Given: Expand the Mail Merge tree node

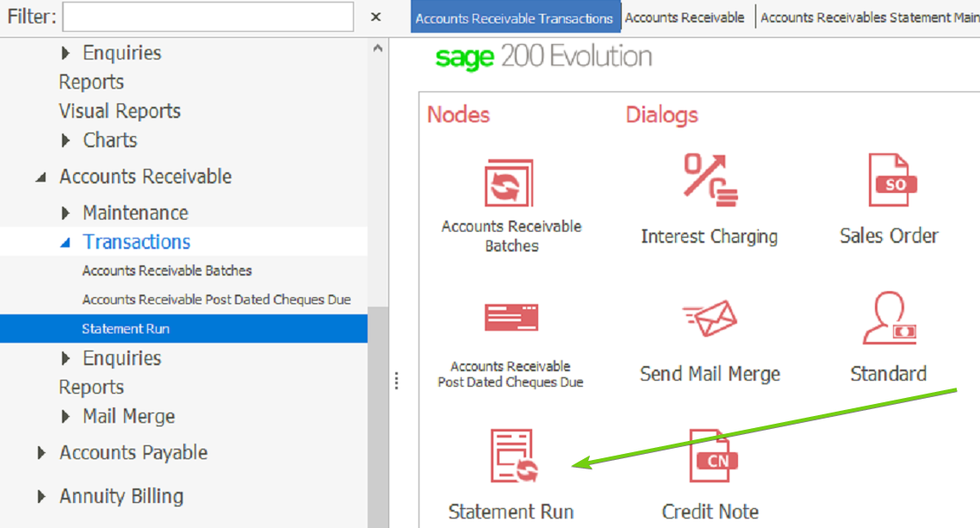Looking at the screenshot, I should 66,417.
